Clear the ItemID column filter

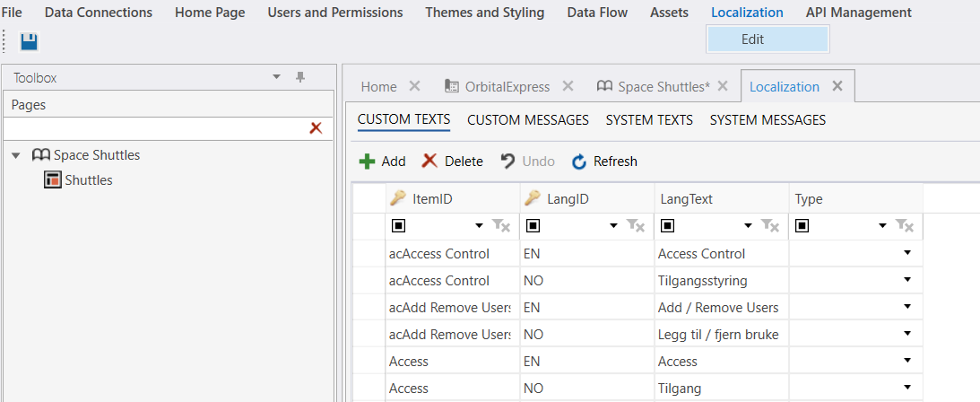pos(501,226)
